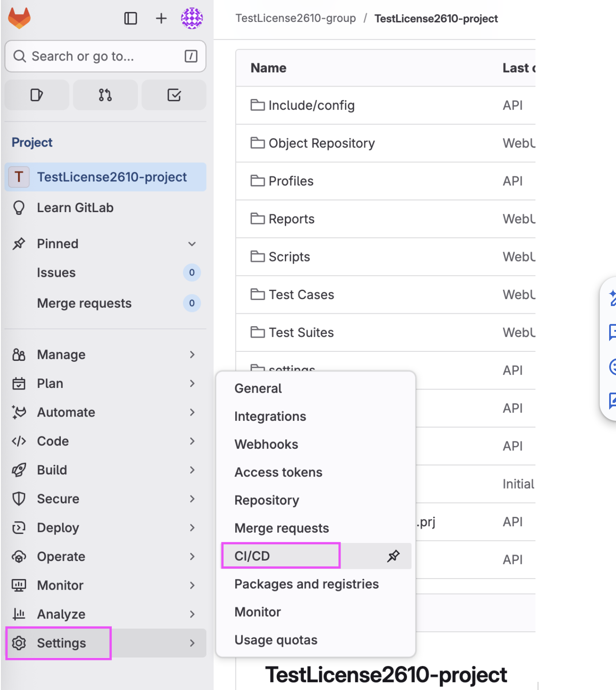Toggle the sidebar collapse icon
Viewport: 616px width, 690px height.
pos(131,18)
